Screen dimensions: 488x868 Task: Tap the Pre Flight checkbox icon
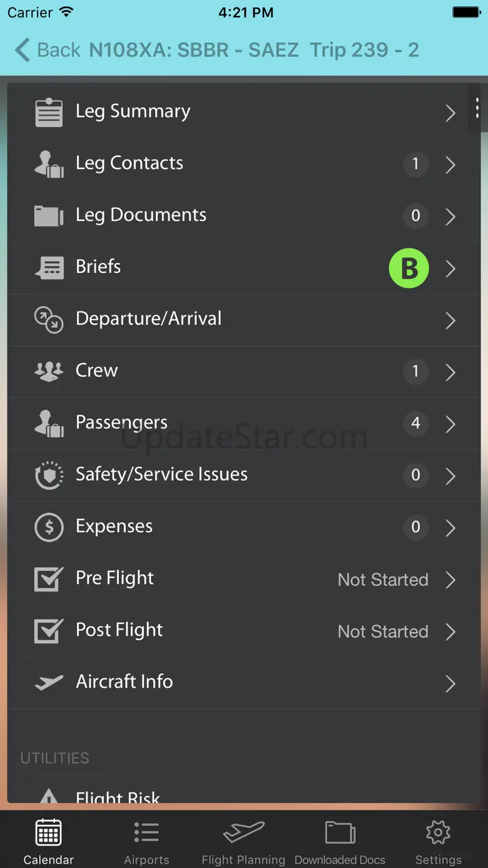tap(49, 579)
